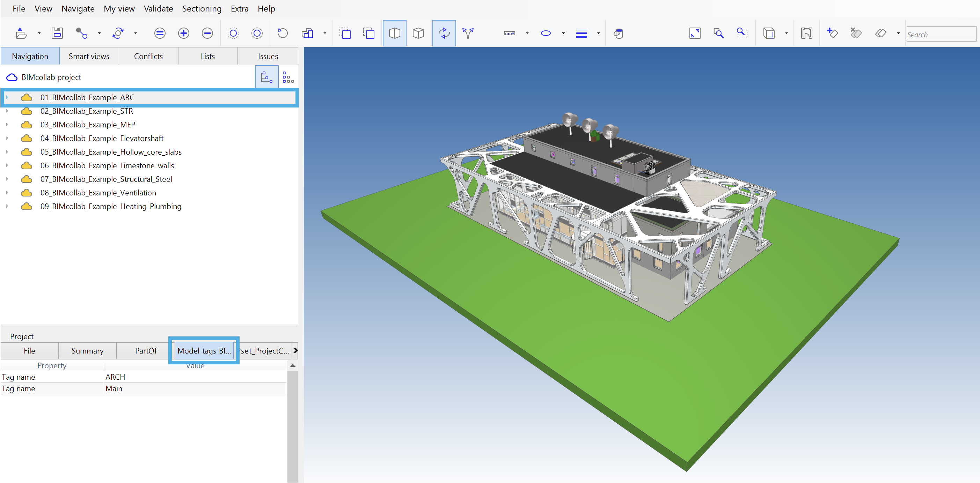
Task: Toggle the grid list view button
Action: click(x=288, y=77)
